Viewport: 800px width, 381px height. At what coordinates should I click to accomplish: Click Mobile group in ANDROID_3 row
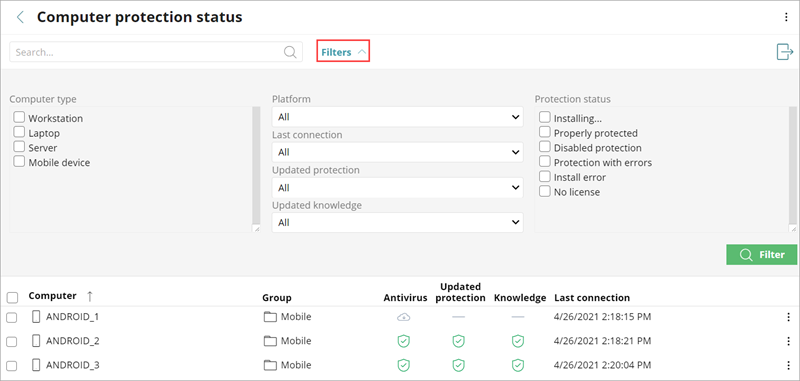296,365
